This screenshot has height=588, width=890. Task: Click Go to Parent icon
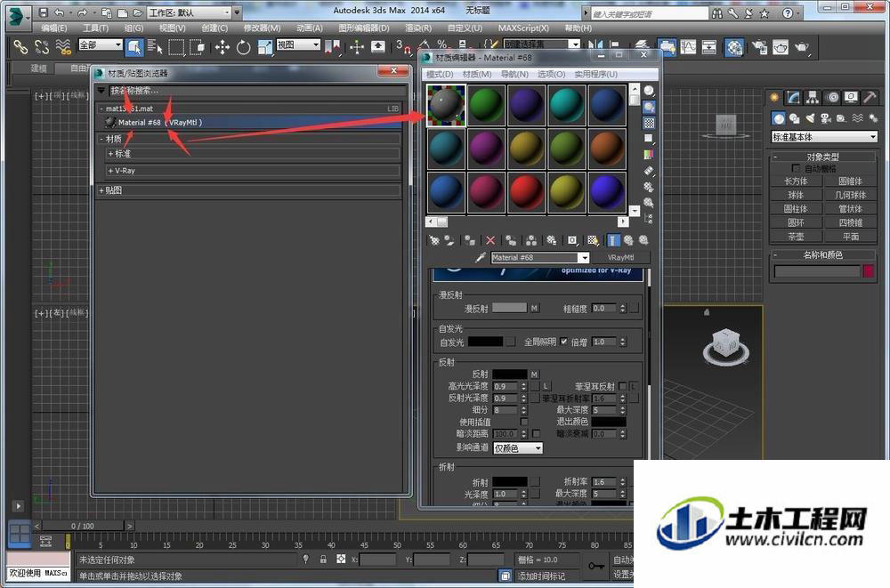[628, 241]
